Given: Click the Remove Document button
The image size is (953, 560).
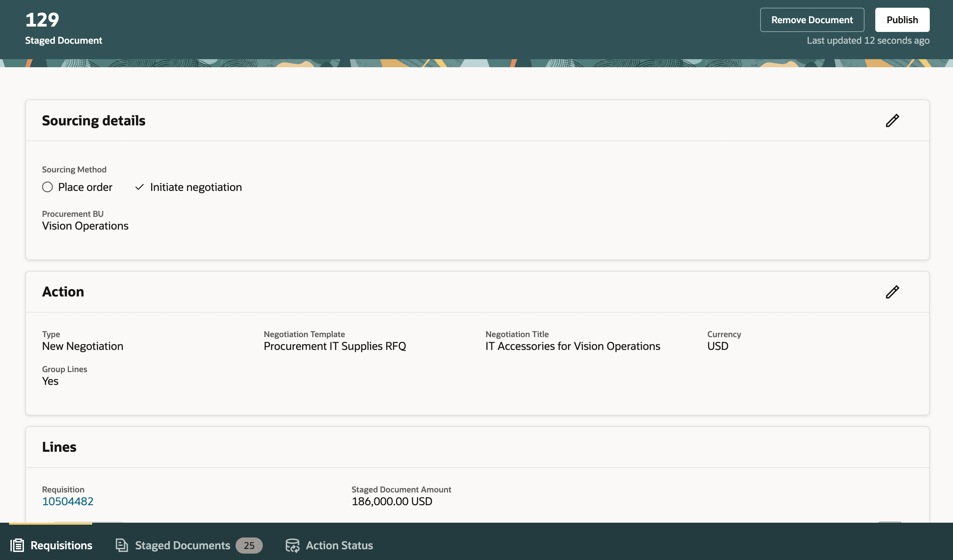Looking at the screenshot, I should (x=812, y=19).
